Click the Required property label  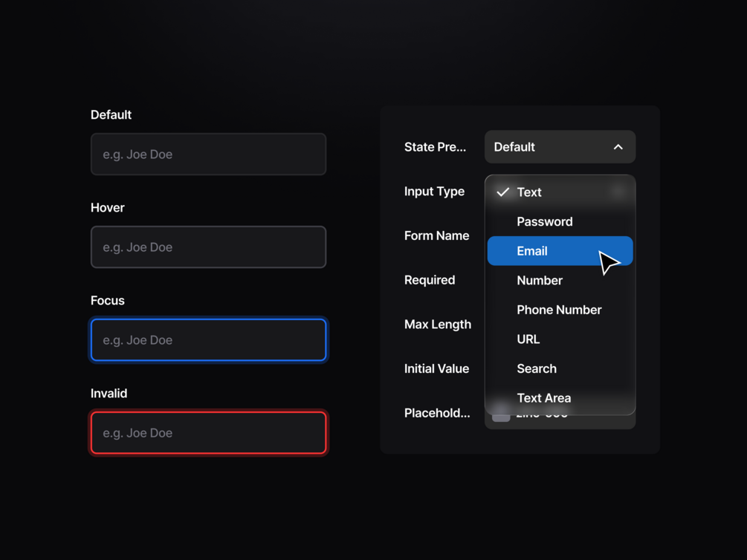[x=430, y=280]
